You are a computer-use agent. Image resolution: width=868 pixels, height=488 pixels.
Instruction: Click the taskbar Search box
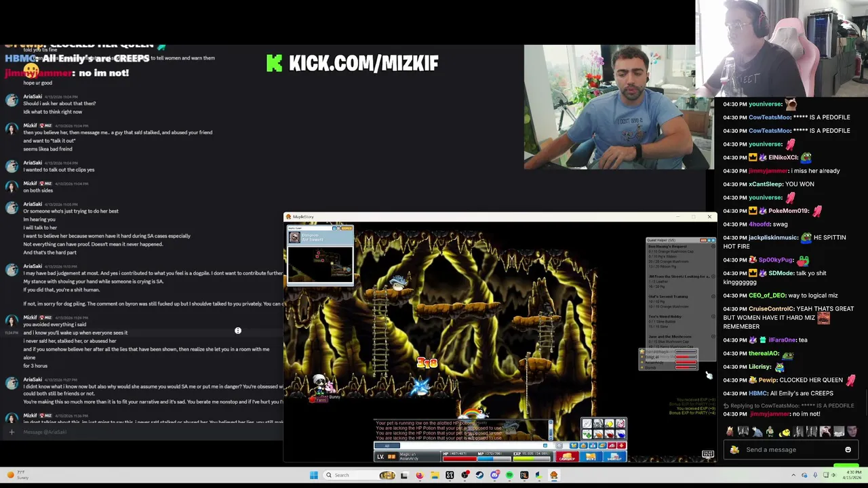point(359,475)
